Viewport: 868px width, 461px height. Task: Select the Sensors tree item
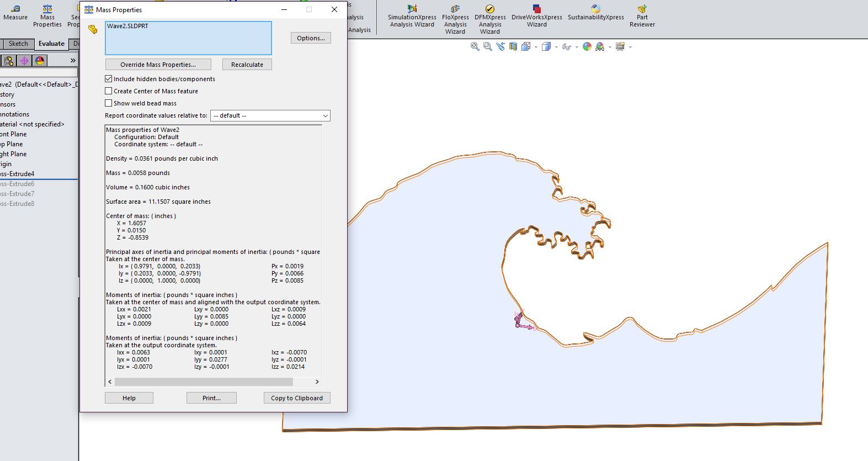[8, 104]
